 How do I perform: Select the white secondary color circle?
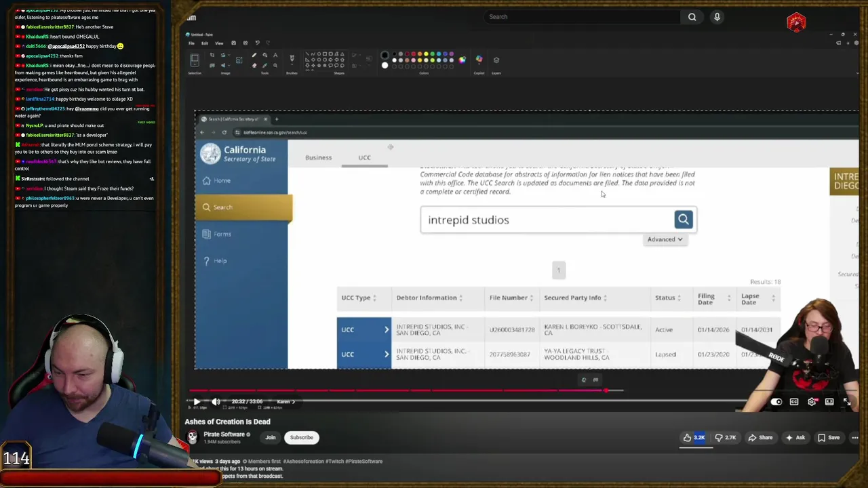pos(384,65)
